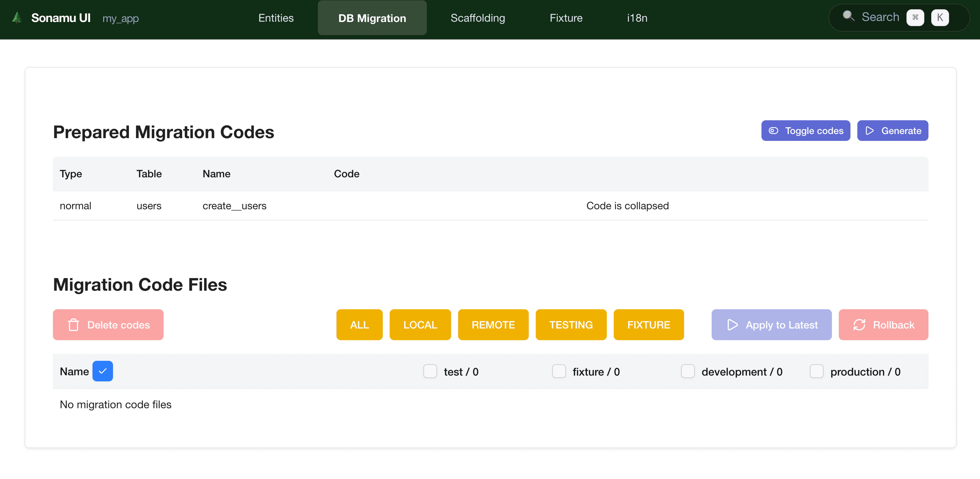Click the refresh icon on Rollback
The width and height of the screenshot is (980, 479).
click(859, 325)
